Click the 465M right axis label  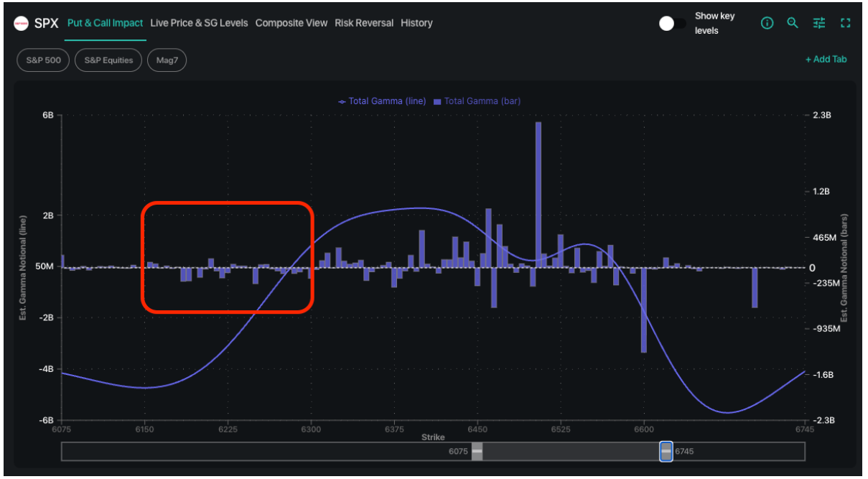click(823, 238)
